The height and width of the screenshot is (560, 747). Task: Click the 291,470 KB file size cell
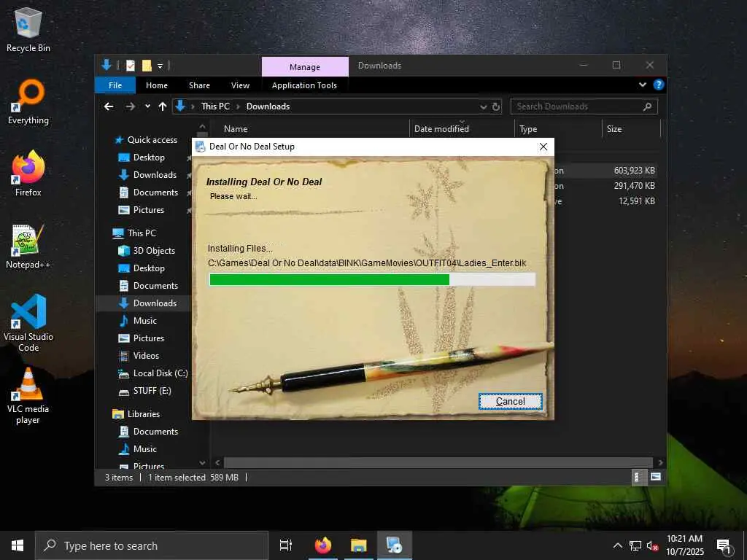point(634,186)
